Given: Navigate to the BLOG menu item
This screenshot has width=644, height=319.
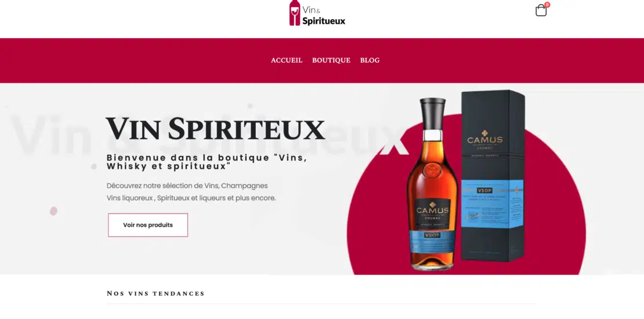Looking at the screenshot, I should point(370,60).
